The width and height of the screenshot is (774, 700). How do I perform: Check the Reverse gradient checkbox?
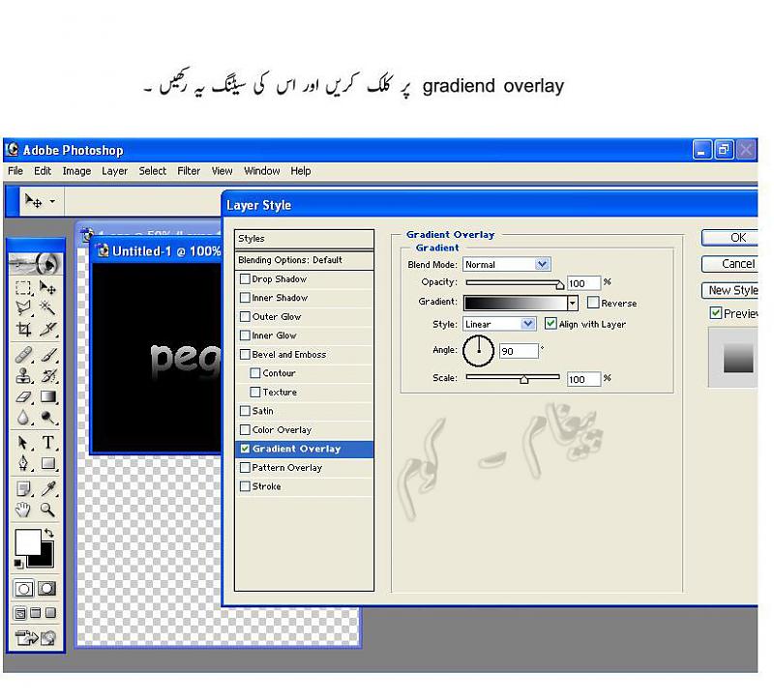tap(593, 303)
